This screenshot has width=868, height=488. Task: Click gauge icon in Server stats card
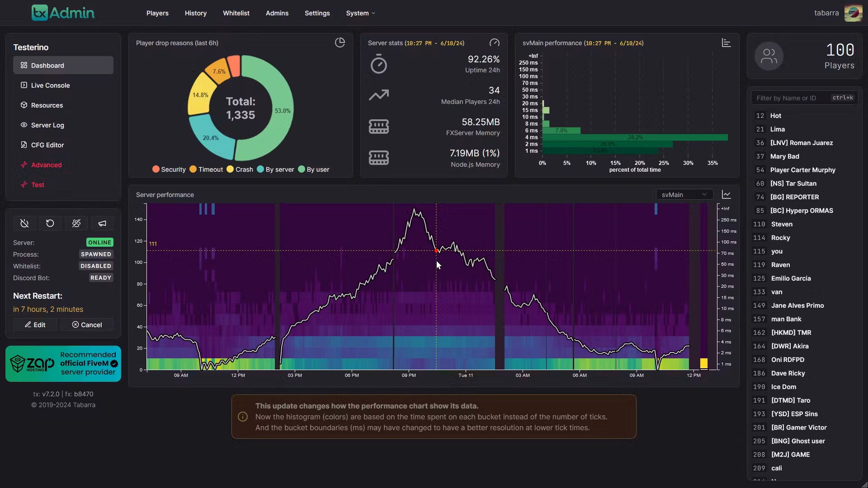click(494, 43)
